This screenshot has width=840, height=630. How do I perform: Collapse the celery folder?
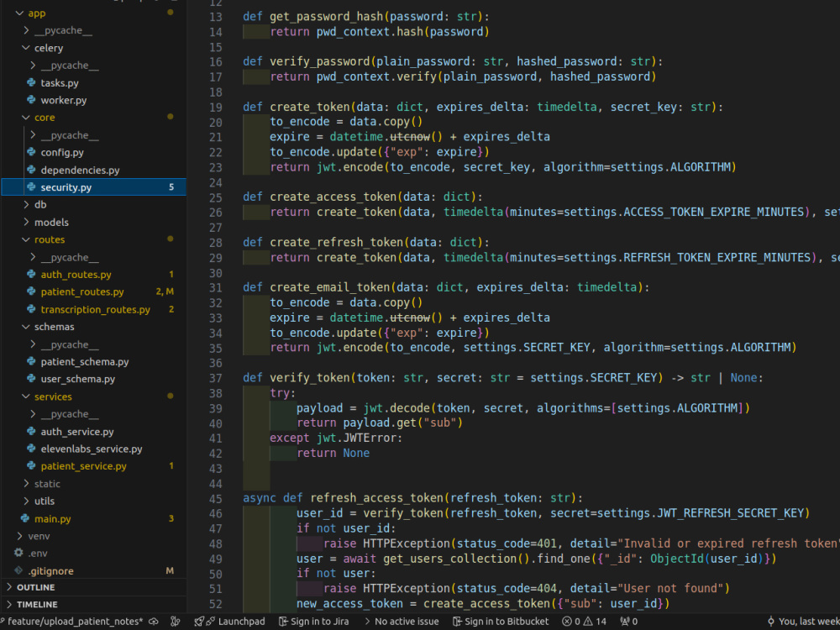pyautogui.click(x=26, y=48)
